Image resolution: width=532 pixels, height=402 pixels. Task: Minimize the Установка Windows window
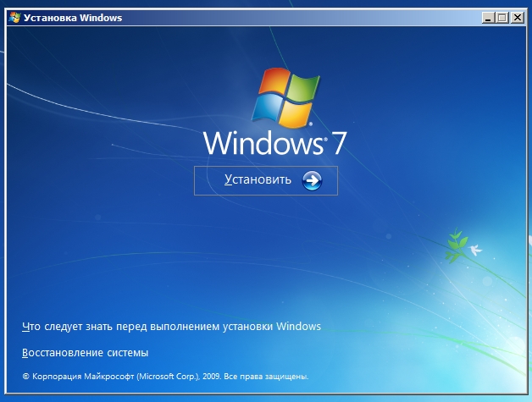click(487, 17)
